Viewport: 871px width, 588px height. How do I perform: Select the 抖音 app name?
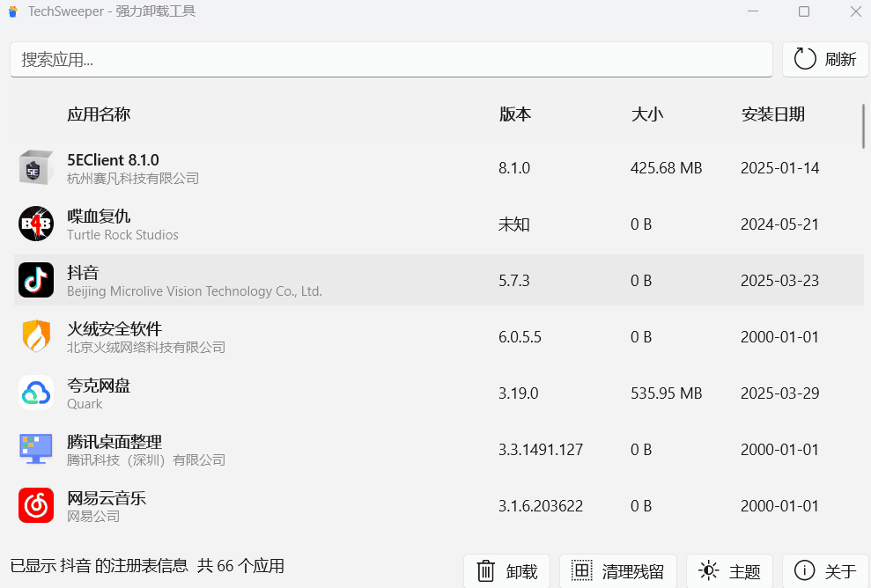(x=83, y=273)
